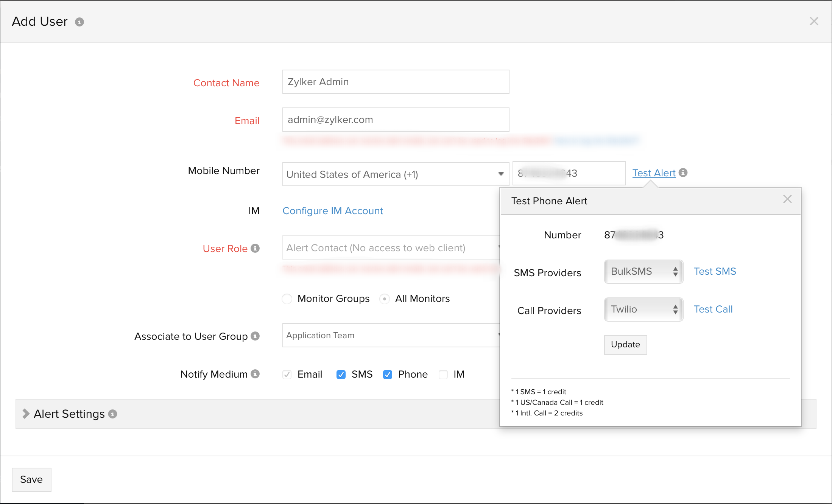Click the Save button
This screenshot has height=504, width=832.
tap(31, 479)
